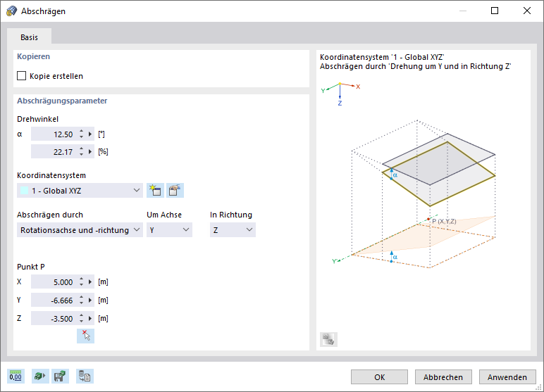Click the save-as-default disk icon at the bottom
The height and width of the screenshot is (392, 544).
pyautogui.click(x=60, y=376)
